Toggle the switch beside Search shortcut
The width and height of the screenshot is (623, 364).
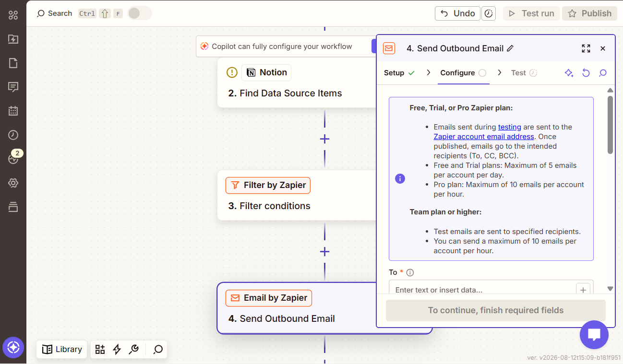[x=140, y=13]
